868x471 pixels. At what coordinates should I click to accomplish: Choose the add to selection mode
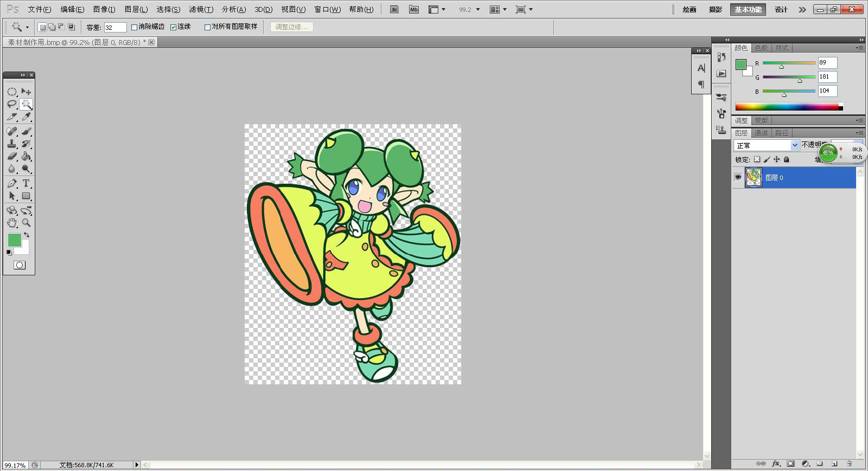52,27
